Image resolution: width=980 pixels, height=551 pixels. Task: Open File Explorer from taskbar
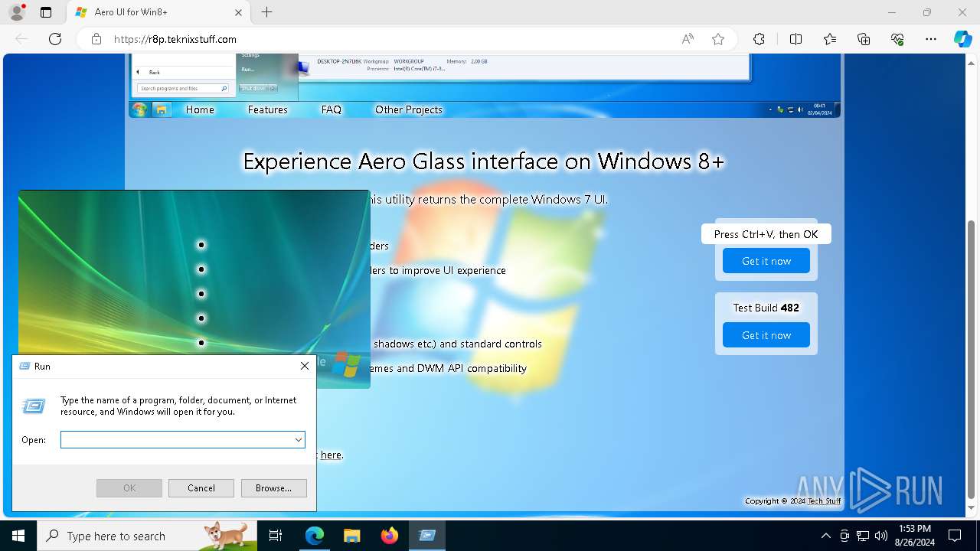click(x=351, y=536)
